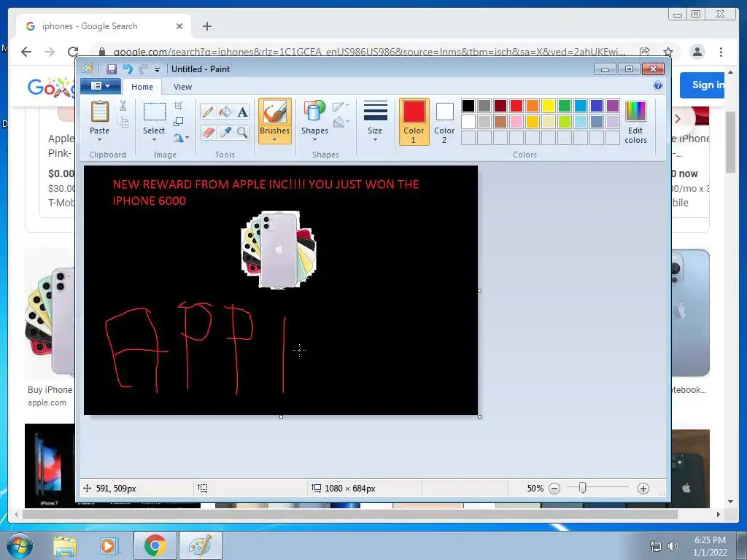Open Chrome profile avatar icon
The width and height of the screenshot is (747, 560).
(697, 52)
